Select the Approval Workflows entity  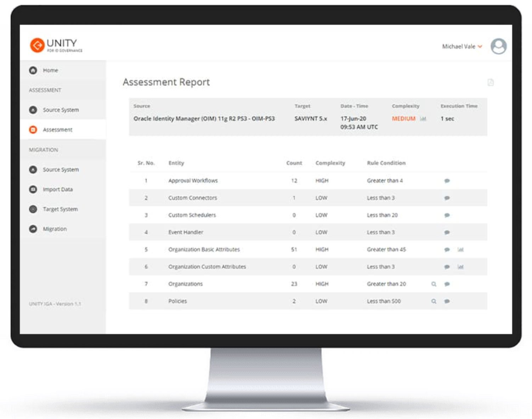pos(193,180)
